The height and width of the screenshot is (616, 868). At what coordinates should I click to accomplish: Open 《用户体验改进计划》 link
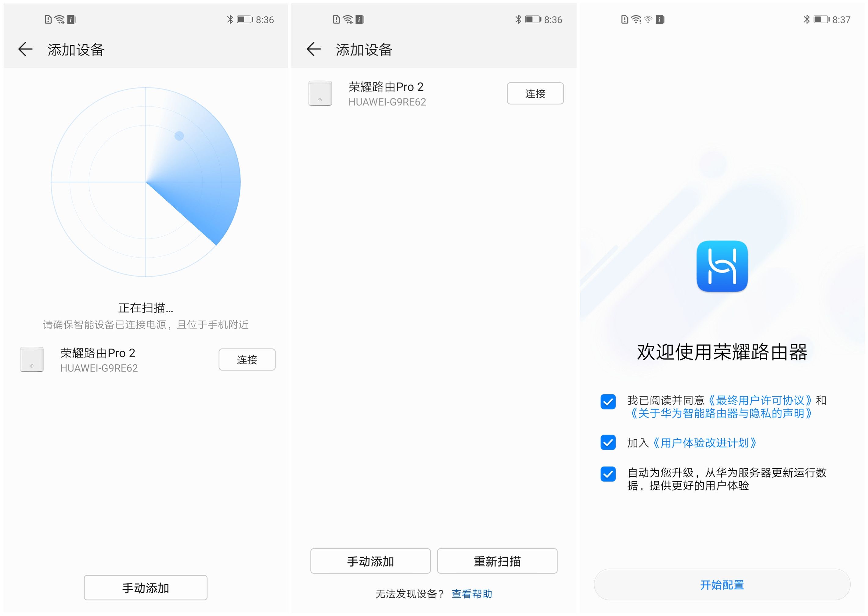coord(705,443)
